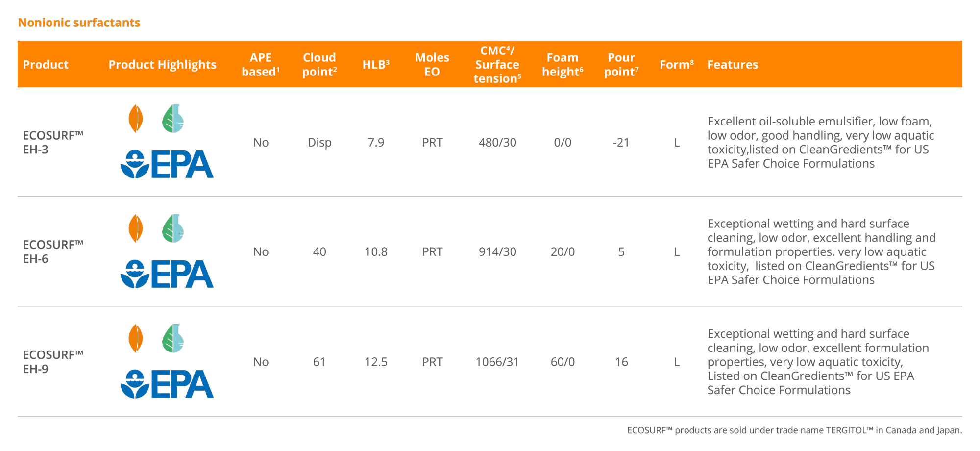This screenshot has height=451, width=980.
Task: Click the ECOSURF EH-3 product name
Action: tap(53, 143)
